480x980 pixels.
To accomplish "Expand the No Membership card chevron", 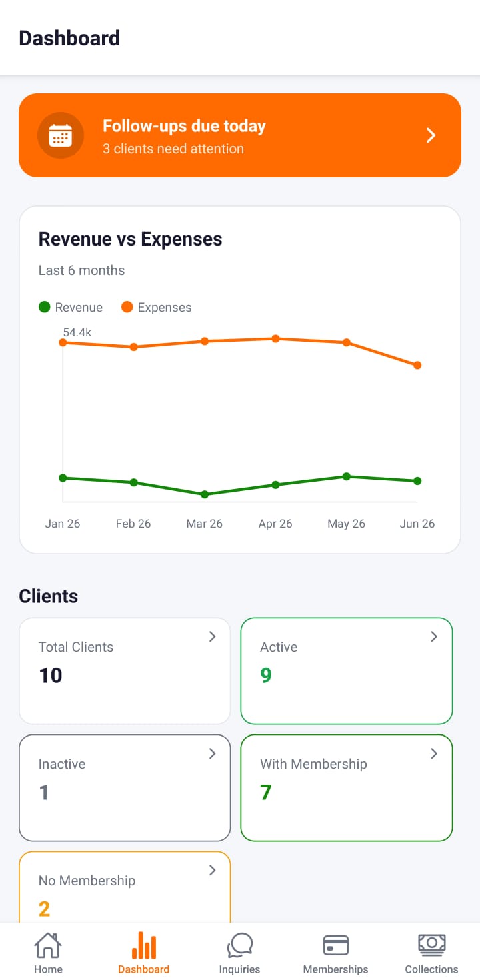I will (x=213, y=870).
